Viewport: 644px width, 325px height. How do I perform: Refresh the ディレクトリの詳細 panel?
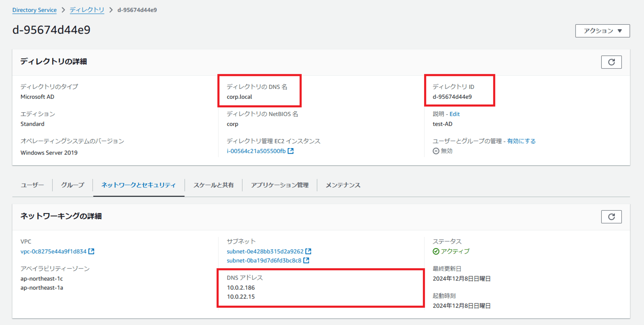pos(611,62)
